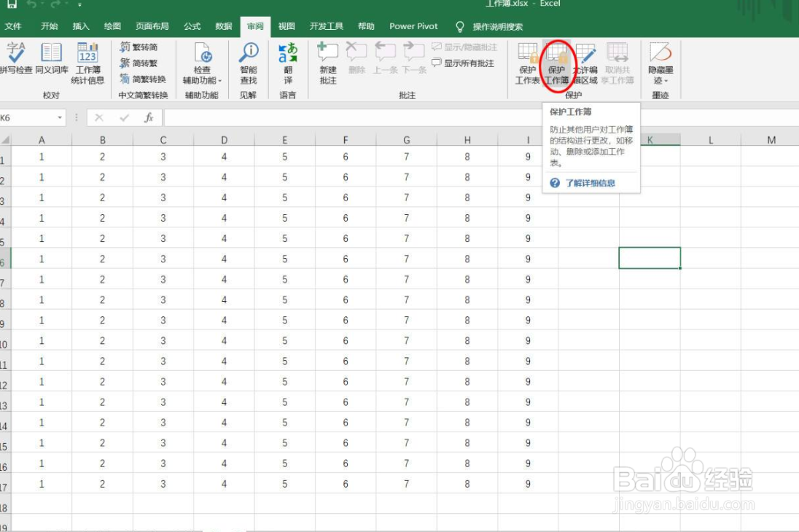The width and height of the screenshot is (799, 532).
Task: Open the File tab
Action: pyautogui.click(x=12, y=26)
